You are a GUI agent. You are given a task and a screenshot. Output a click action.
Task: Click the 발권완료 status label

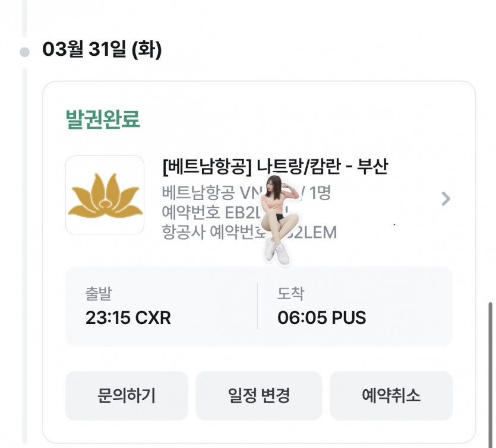coord(103,119)
